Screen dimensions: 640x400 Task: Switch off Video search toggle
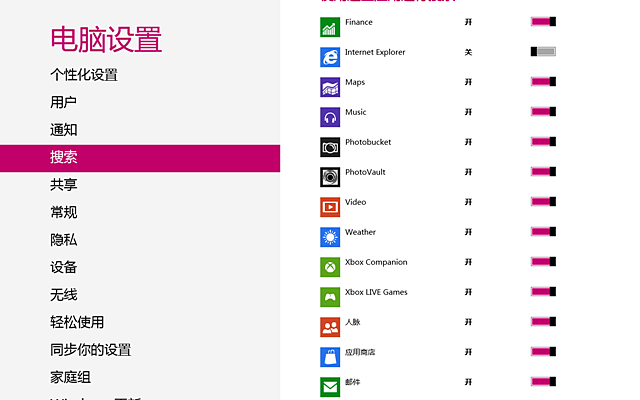pyautogui.click(x=543, y=202)
